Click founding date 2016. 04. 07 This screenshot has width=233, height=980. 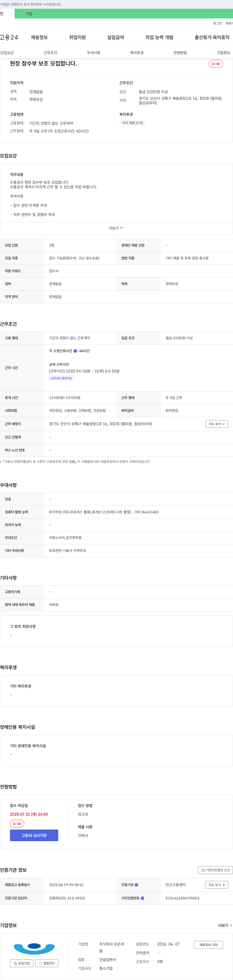(168, 944)
